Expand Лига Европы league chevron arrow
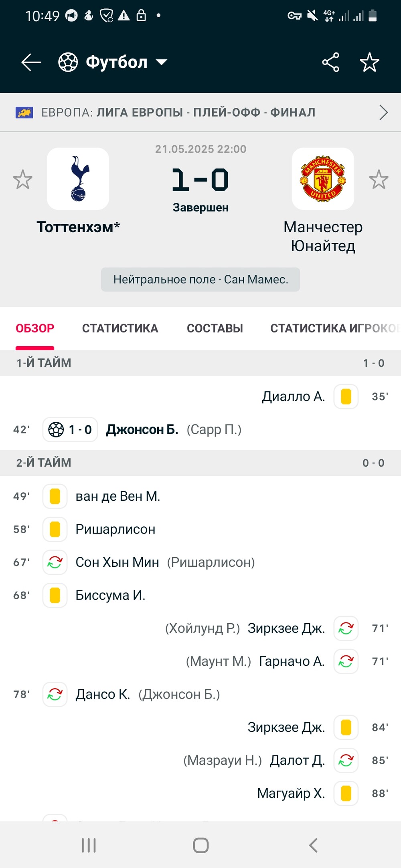 (x=384, y=113)
